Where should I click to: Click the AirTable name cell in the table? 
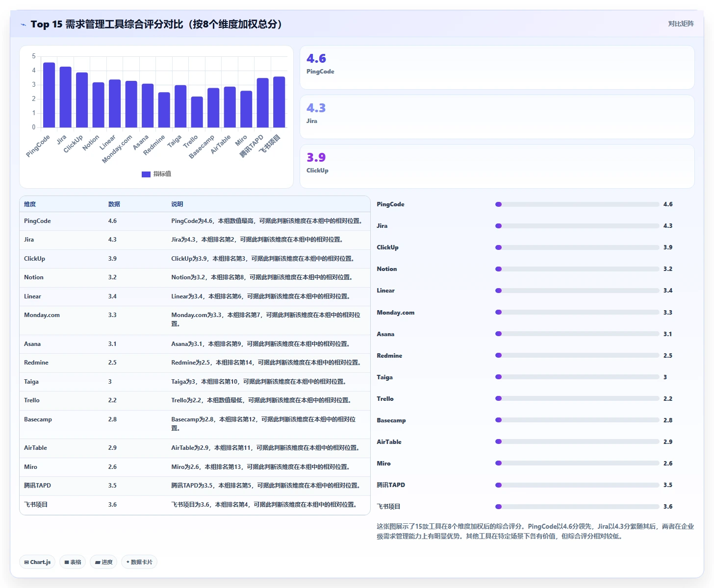tap(35, 448)
